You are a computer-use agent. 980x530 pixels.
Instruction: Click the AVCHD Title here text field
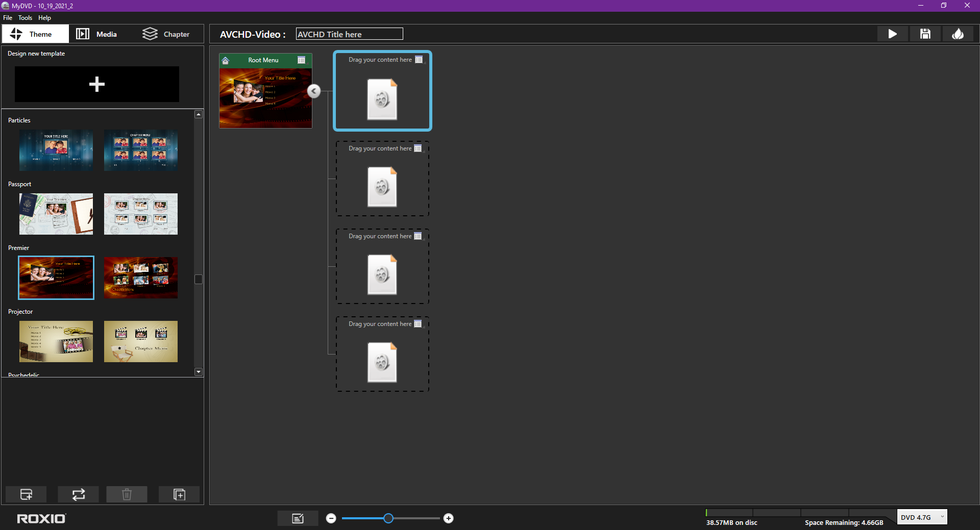[349, 34]
